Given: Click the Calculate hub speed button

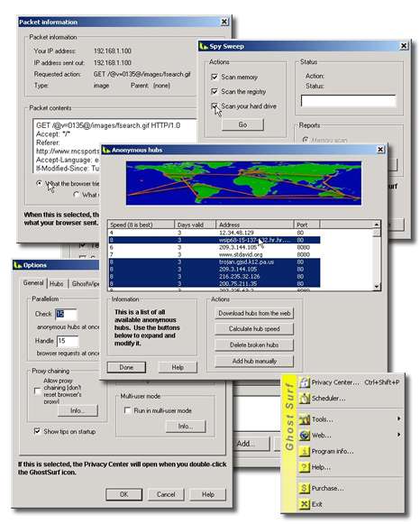Looking at the screenshot, I should click(x=254, y=329).
